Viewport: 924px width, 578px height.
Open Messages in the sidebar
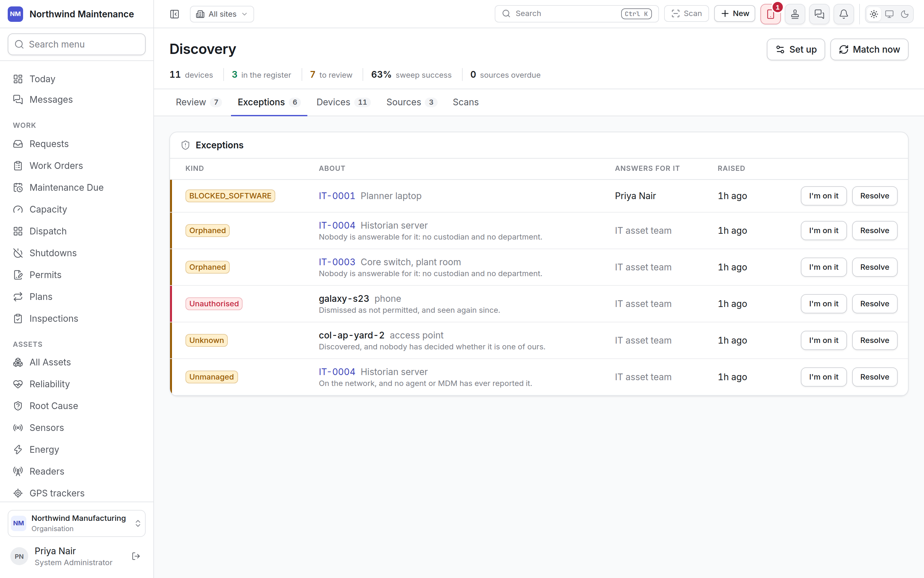pos(77,100)
